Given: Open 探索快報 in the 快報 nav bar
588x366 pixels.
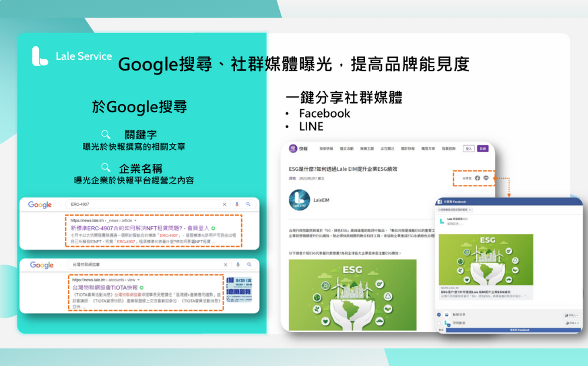Looking at the screenshot, I should coord(326,149).
